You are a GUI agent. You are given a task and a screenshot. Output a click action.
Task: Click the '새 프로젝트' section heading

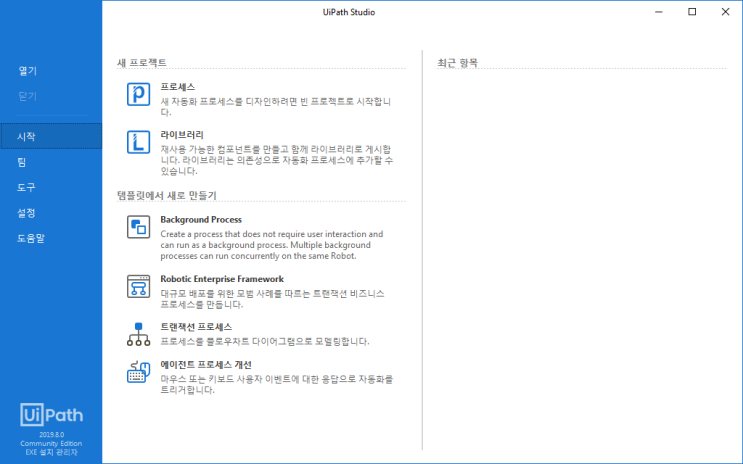click(x=142, y=63)
